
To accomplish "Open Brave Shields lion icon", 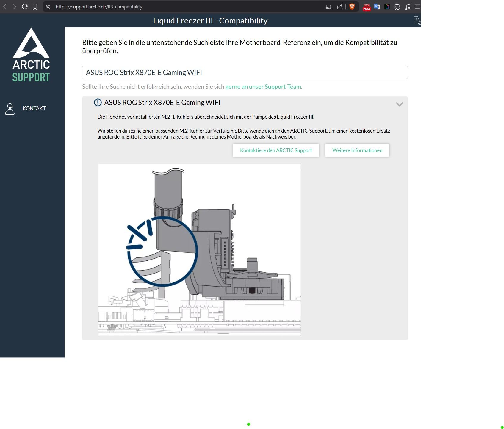I will (352, 7).
